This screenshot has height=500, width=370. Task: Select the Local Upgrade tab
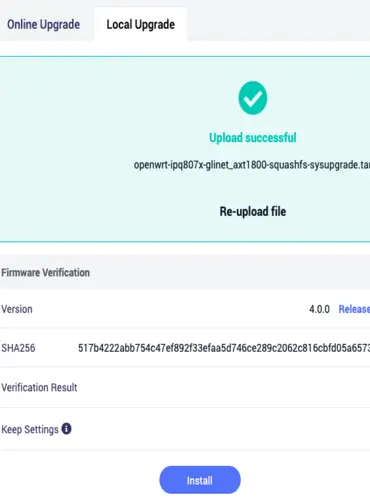[141, 24]
